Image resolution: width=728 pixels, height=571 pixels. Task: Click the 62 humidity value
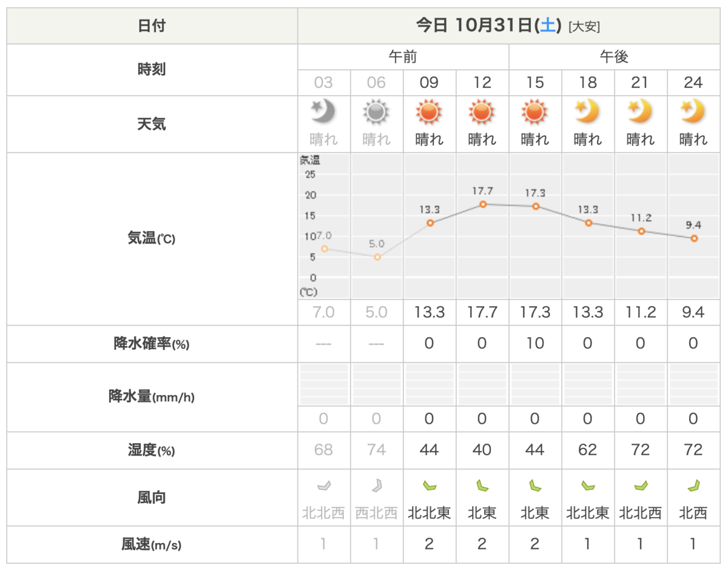coord(587,450)
